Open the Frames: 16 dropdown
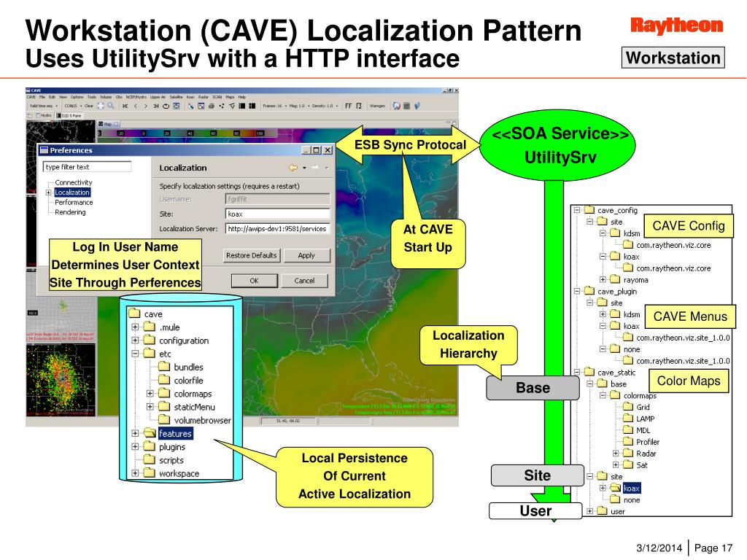The width and height of the screenshot is (747, 560). (274, 106)
